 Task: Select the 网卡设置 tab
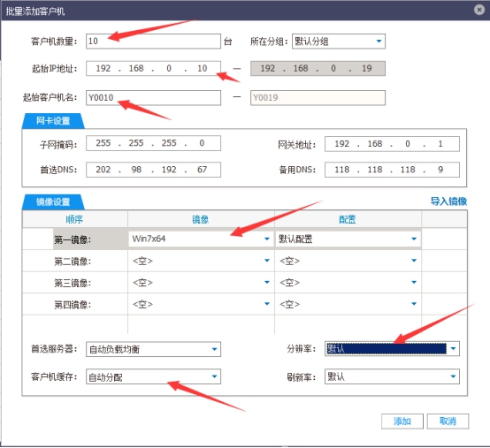pos(53,121)
